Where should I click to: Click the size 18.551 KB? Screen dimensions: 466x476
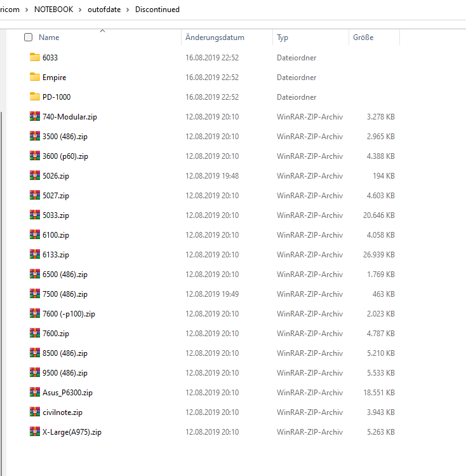[x=378, y=393]
